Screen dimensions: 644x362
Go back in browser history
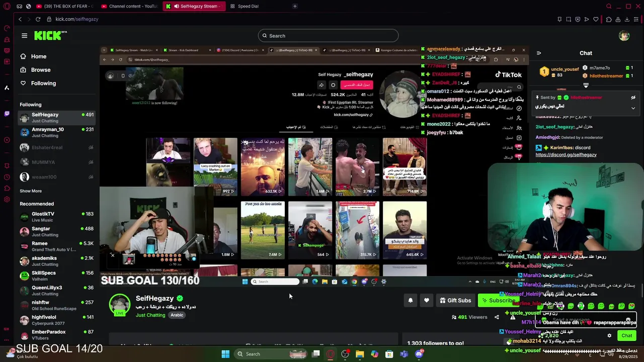[x=20, y=19]
